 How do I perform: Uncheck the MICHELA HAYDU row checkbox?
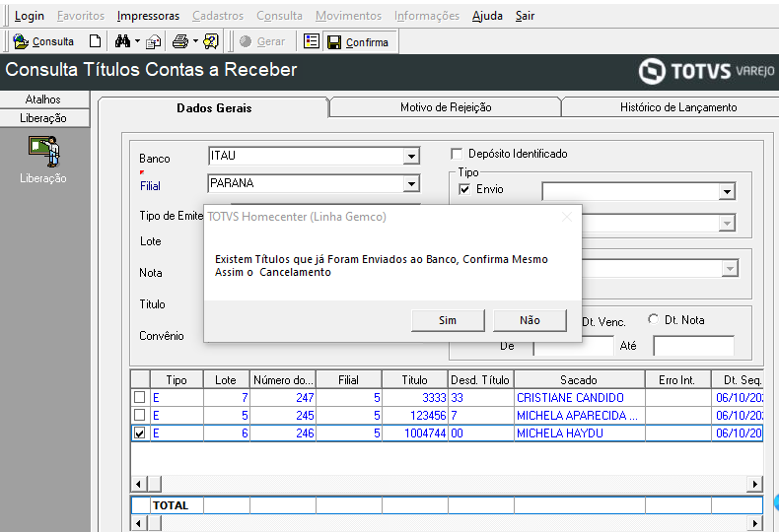click(x=140, y=432)
